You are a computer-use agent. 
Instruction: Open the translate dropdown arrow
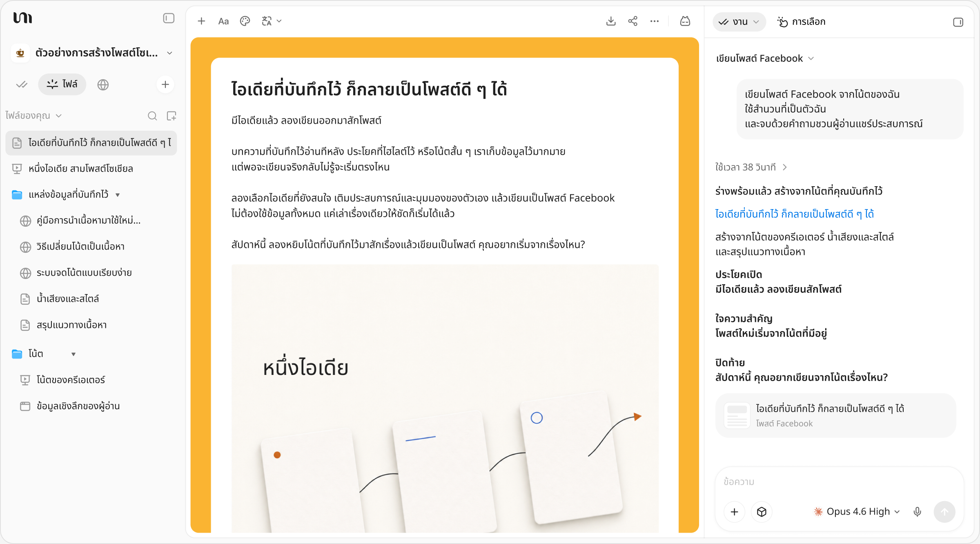(279, 21)
